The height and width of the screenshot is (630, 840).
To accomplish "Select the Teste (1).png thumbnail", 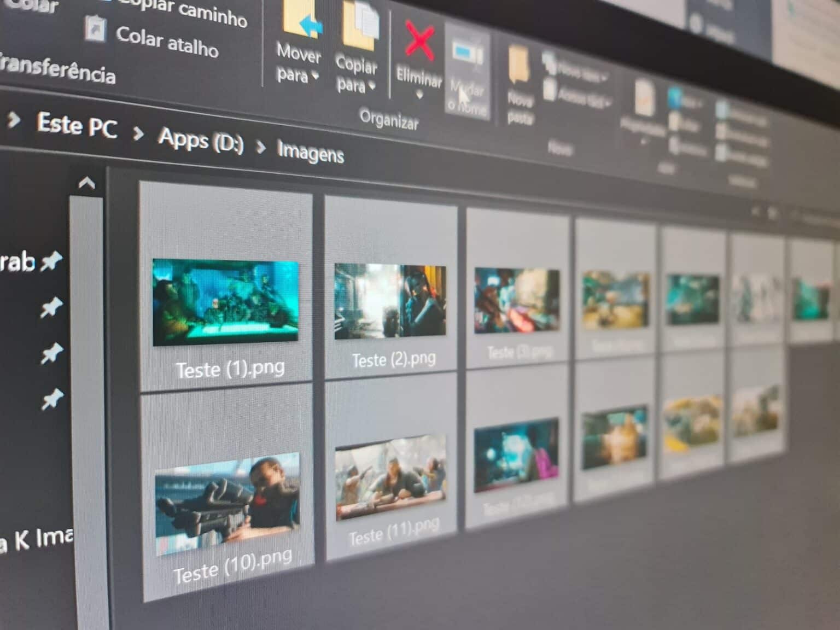I will (226, 302).
